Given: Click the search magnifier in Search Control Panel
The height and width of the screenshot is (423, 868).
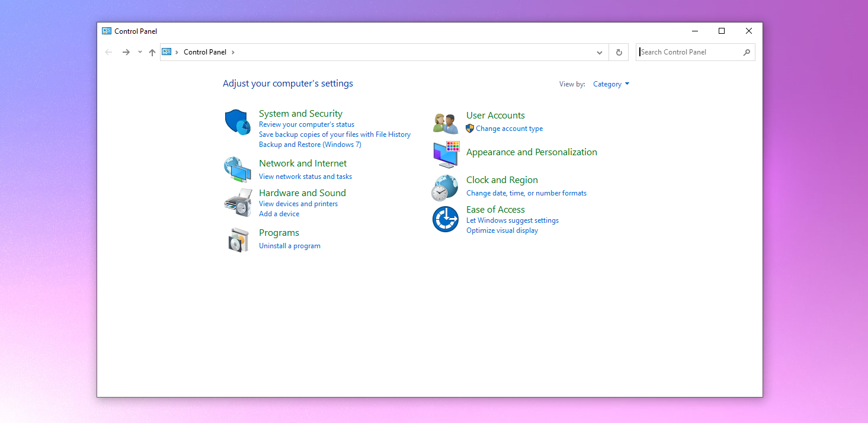Looking at the screenshot, I should pos(747,52).
